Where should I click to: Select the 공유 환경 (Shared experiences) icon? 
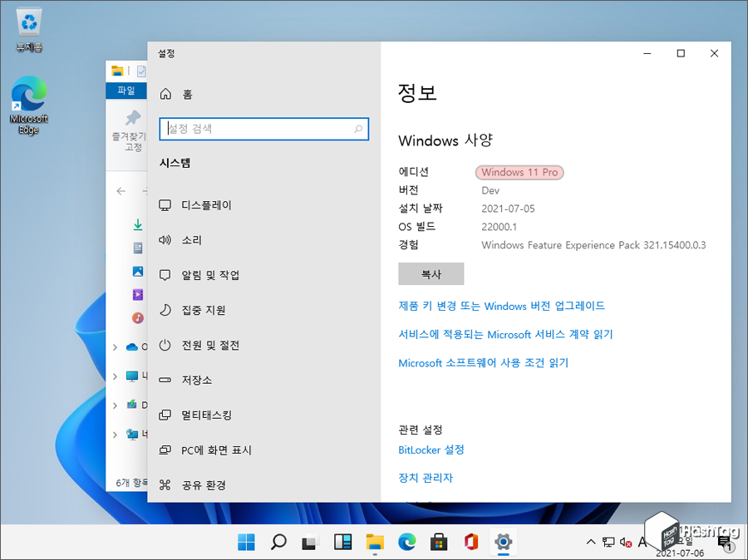(x=164, y=484)
